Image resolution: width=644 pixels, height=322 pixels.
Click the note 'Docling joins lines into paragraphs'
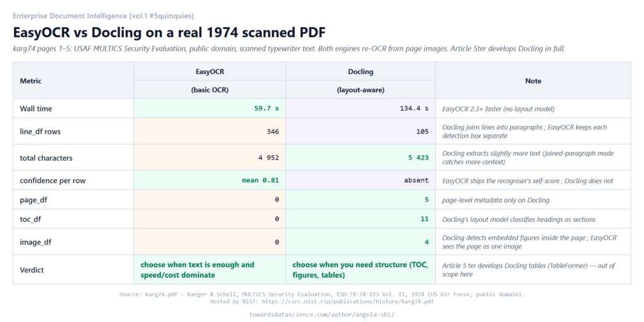[x=525, y=131]
